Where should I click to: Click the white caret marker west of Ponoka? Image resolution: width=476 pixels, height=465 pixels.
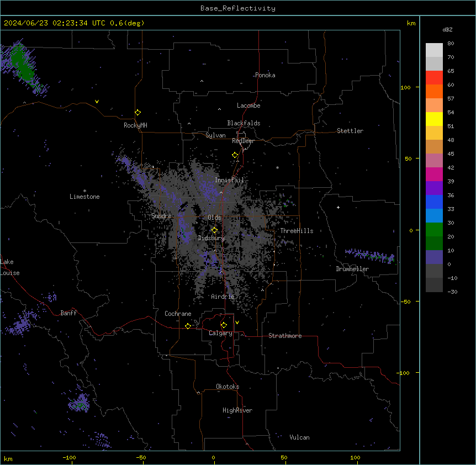click(x=202, y=81)
